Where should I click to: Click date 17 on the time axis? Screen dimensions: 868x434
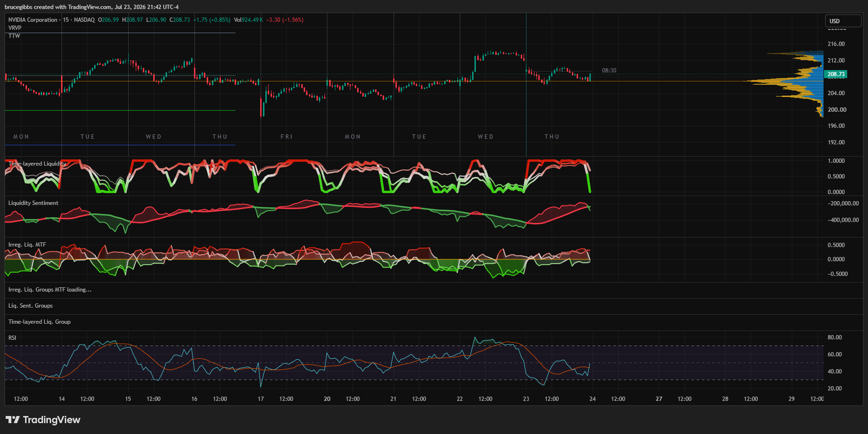pos(261,399)
